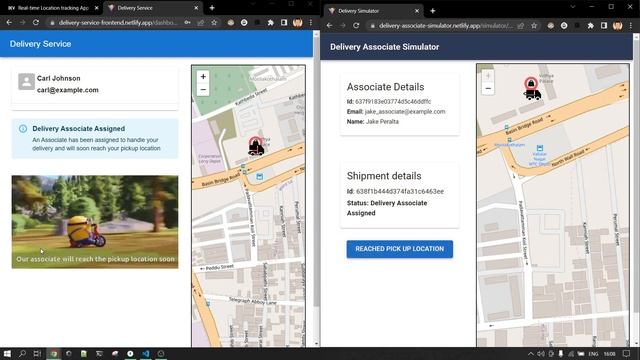Click the Delivery Associate Simulator header title
640x360 pixels.
point(384,47)
